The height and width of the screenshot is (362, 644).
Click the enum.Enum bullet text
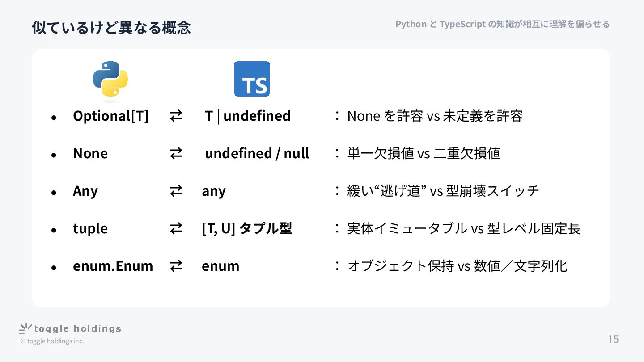coord(113,266)
